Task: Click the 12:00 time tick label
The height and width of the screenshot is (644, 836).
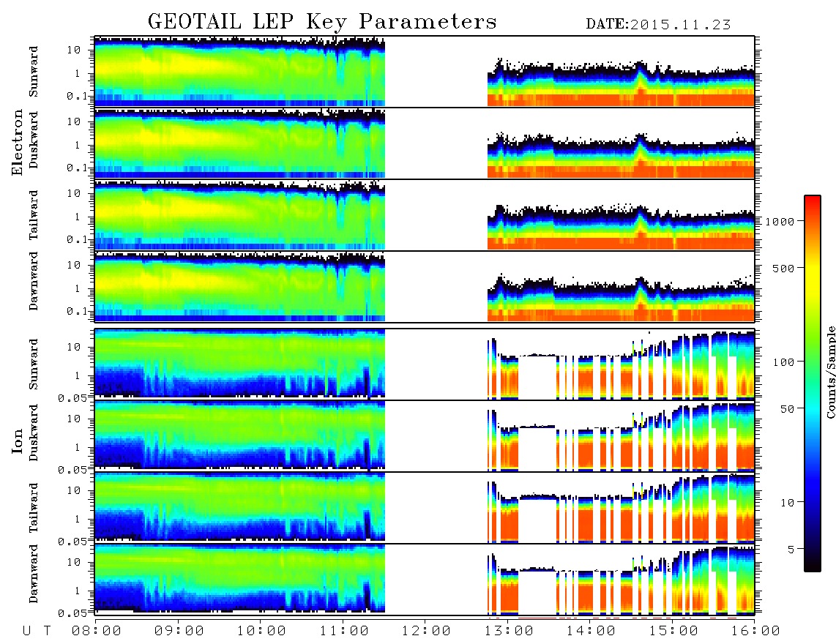Action: click(x=426, y=632)
